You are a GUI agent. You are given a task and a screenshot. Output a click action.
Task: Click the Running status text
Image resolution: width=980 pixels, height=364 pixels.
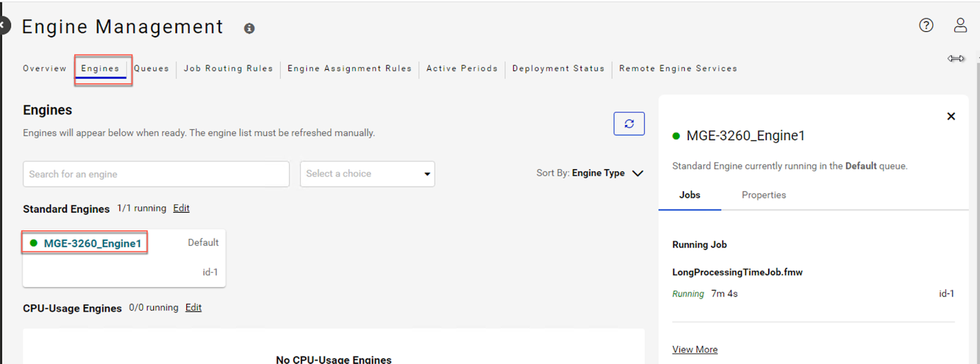688,294
